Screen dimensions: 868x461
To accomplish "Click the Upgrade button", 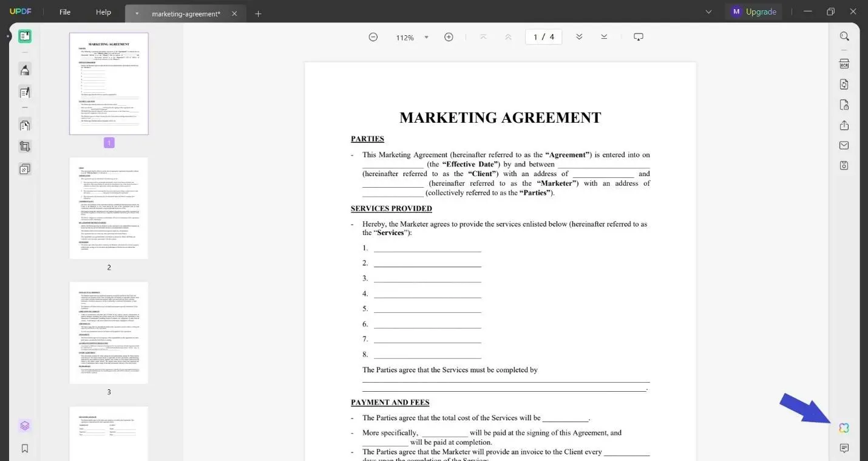I will (754, 12).
